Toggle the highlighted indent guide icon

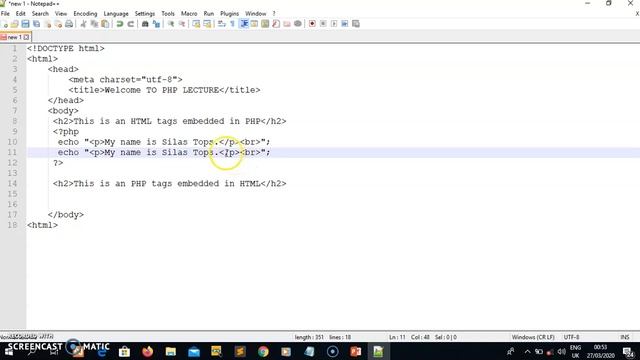tap(244, 24)
